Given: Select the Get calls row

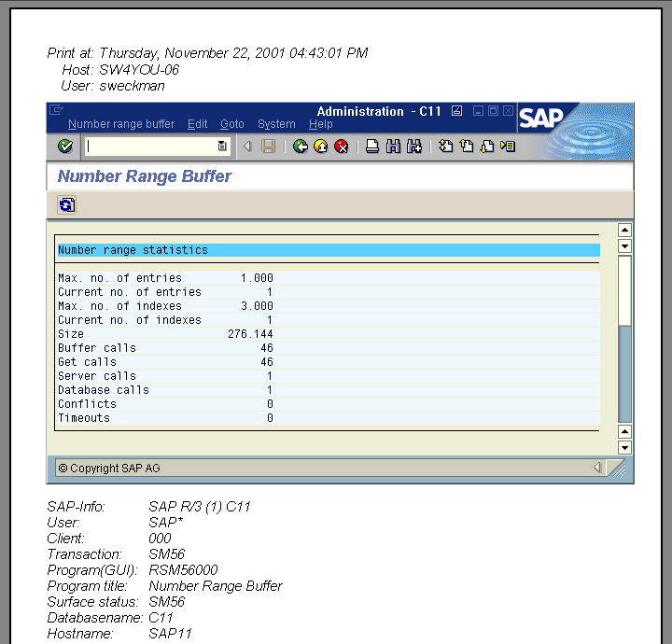Looking at the screenshot, I should pos(329,362).
